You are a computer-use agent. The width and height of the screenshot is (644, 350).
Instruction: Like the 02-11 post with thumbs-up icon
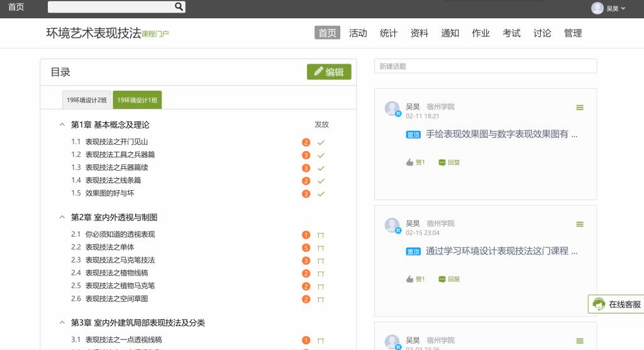410,162
